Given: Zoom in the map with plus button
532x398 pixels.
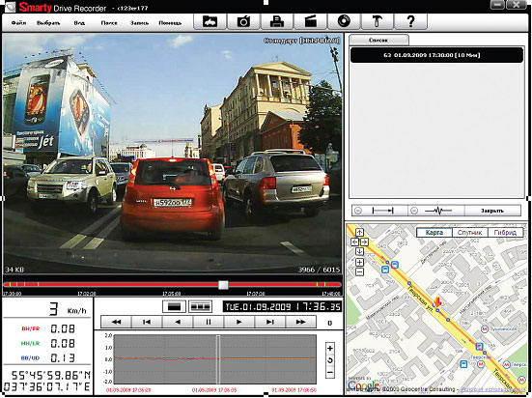Looking at the screenshot, I should point(359,262).
